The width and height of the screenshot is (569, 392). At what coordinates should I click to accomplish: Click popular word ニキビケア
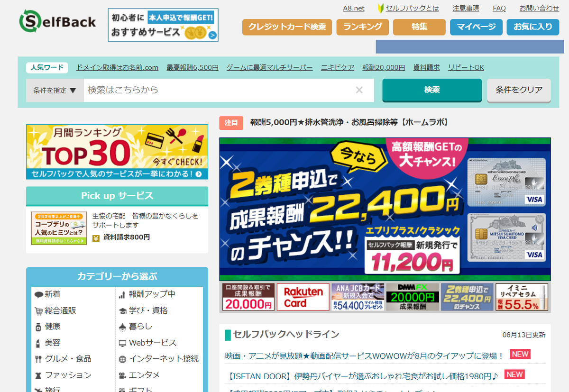tap(338, 68)
